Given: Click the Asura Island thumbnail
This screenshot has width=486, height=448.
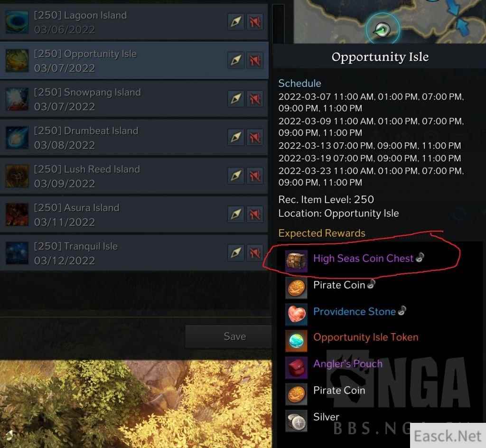Looking at the screenshot, I should (x=17, y=215).
